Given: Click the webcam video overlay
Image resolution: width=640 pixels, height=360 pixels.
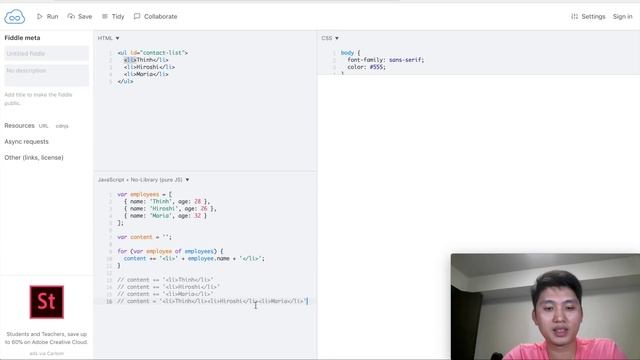Looking at the screenshot, I should [545, 307].
